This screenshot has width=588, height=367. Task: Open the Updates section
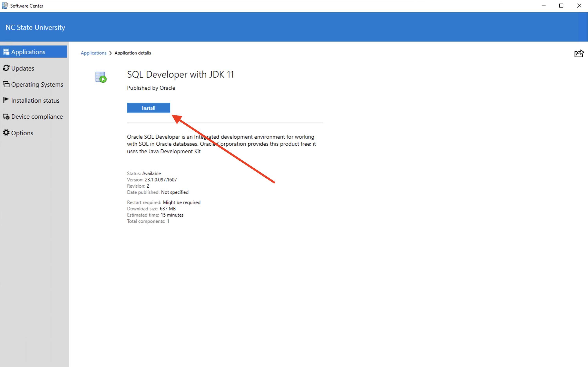[x=23, y=69]
